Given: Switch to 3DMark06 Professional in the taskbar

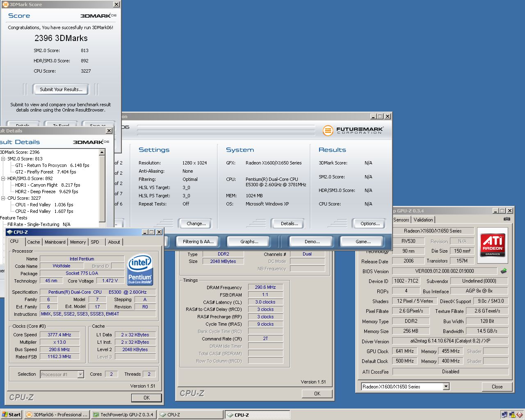Looking at the screenshot, I should click(x=57, y=415).
